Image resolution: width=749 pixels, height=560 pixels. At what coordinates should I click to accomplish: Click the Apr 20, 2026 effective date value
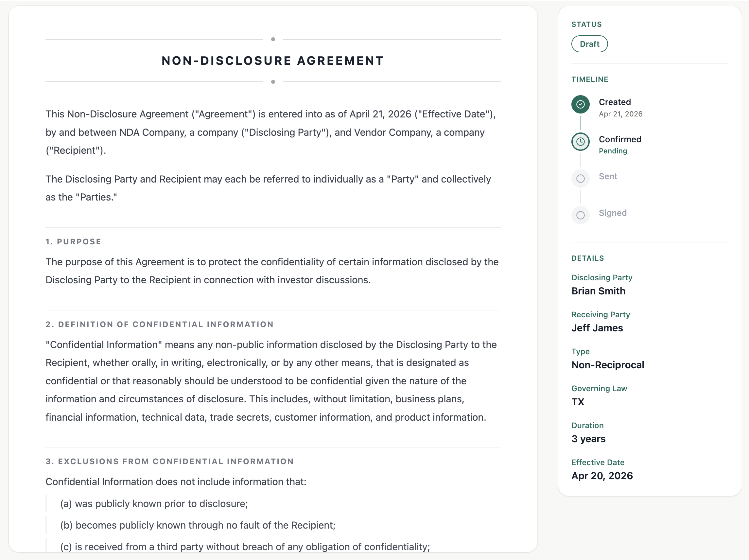point(602,476)
